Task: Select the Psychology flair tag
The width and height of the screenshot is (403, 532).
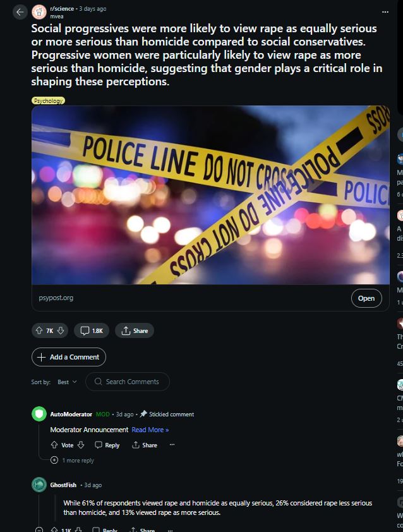Action: 48,100
